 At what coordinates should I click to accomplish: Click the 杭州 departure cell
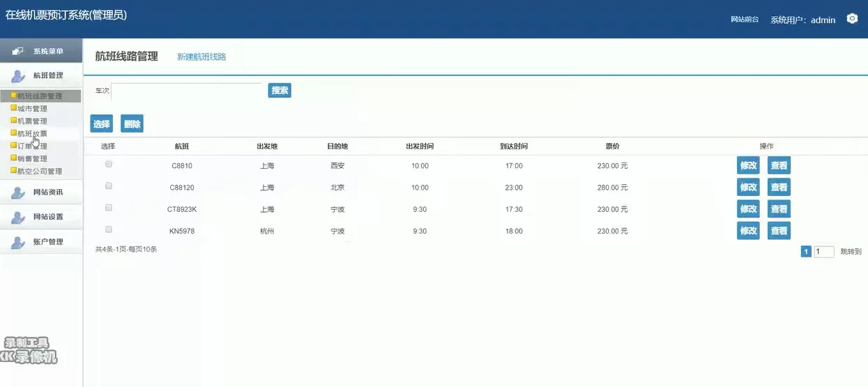267,231
